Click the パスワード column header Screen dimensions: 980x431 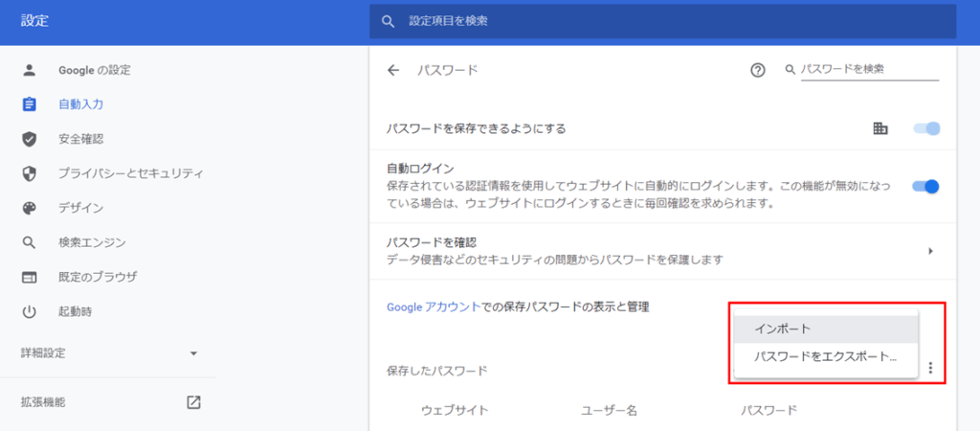[x=768, y=410]
